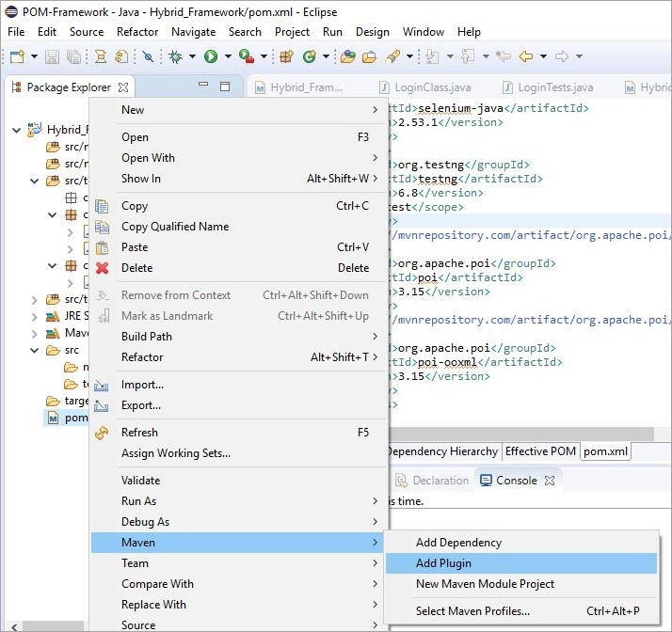
Task: Collapse the src folder node
Action: (34, 351)
